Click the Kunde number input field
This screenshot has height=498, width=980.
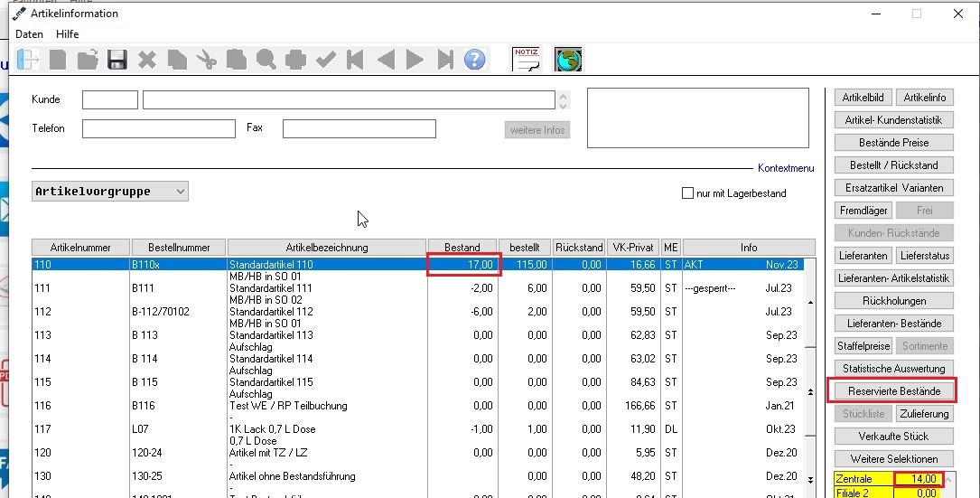tap(110, 99)
